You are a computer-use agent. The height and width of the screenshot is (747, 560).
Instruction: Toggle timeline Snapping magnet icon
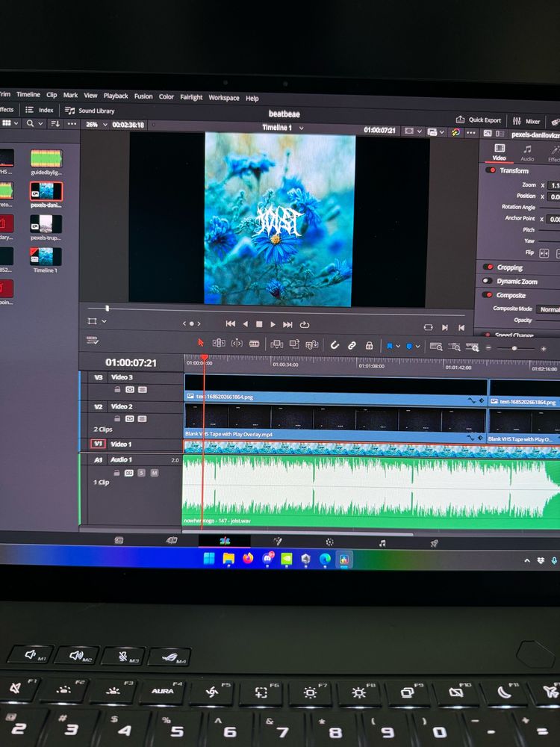[335, 345]
